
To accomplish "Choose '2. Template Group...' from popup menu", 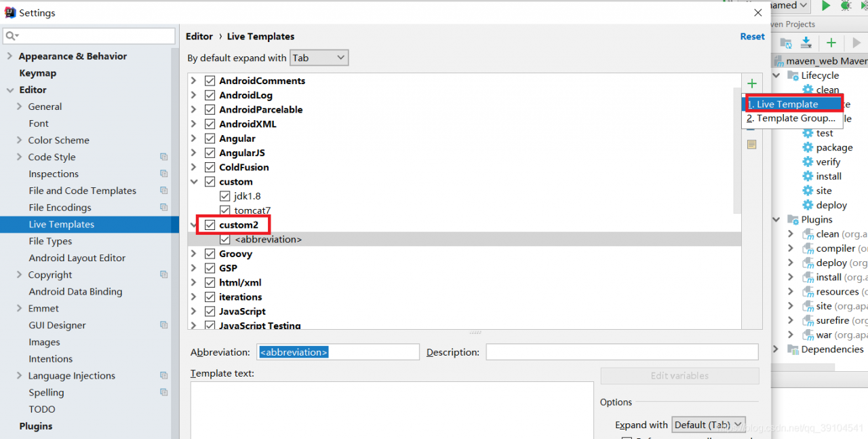I will pyautogui.click(x=792, y=118).
